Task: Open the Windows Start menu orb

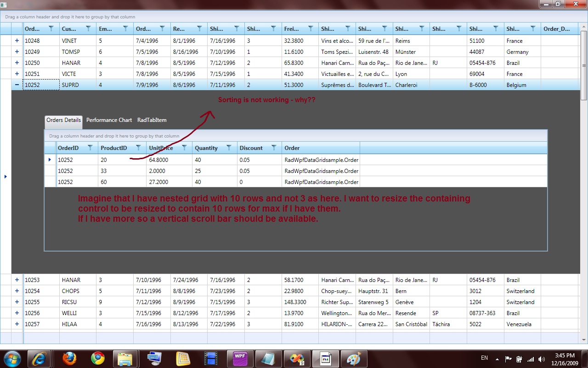Action: (x=11, y=358)
